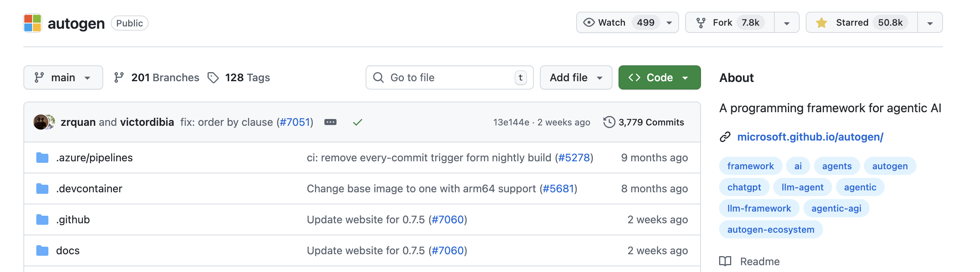
Task: Click the Microsoft organization logo avatar
Action: point(33,23)
